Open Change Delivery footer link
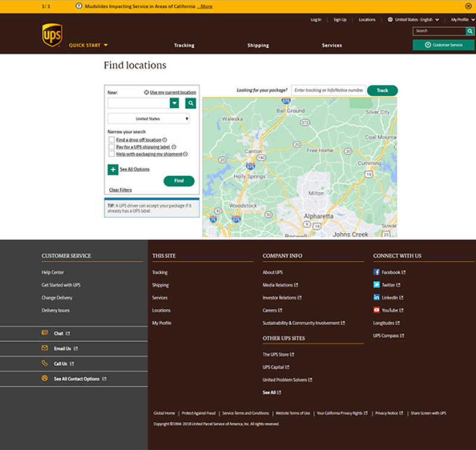 [x=57, y=298]
